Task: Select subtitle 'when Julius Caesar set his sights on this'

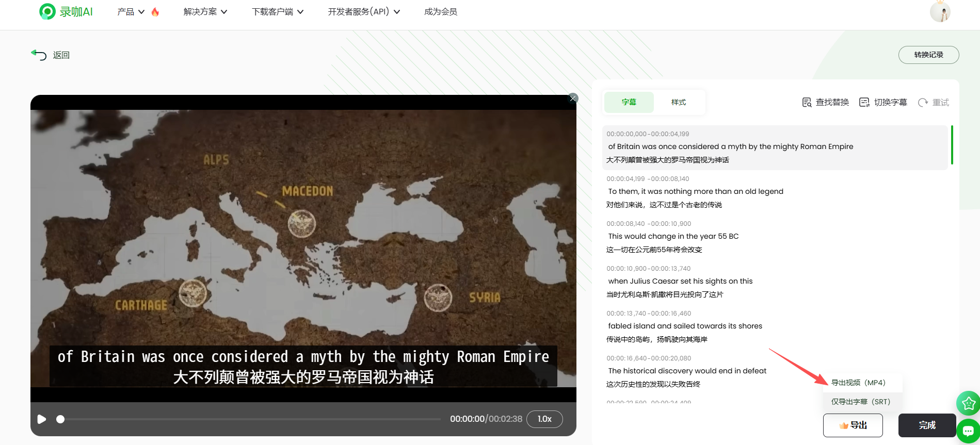Action: 680,281
